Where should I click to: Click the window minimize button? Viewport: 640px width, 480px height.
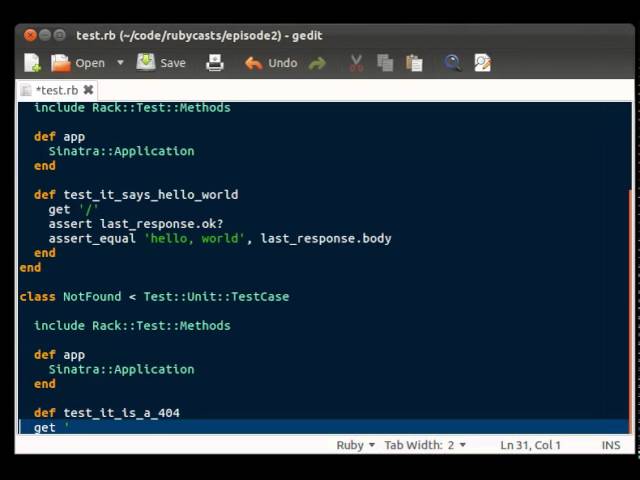tap(45, 36)
